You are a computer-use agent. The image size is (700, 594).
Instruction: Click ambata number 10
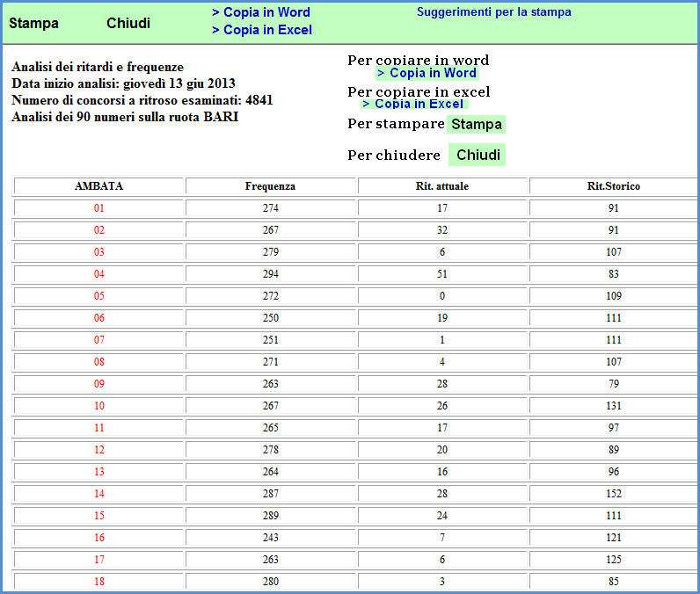coord(99,406)
